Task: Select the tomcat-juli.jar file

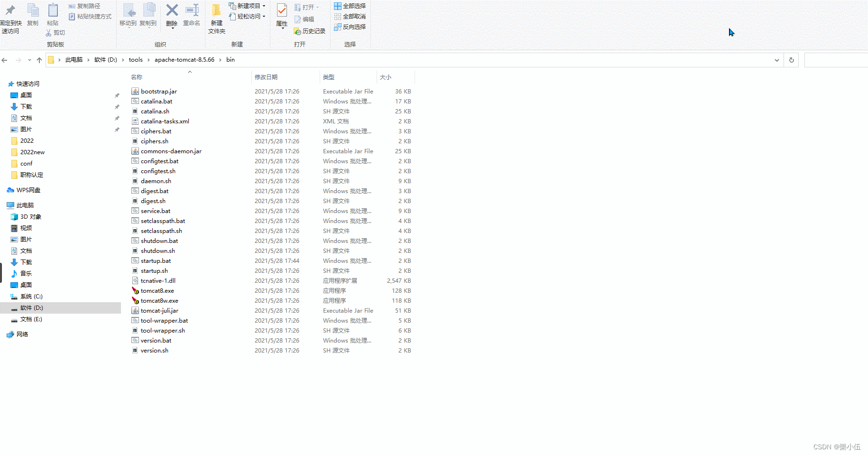Action: tap(159, 311)
